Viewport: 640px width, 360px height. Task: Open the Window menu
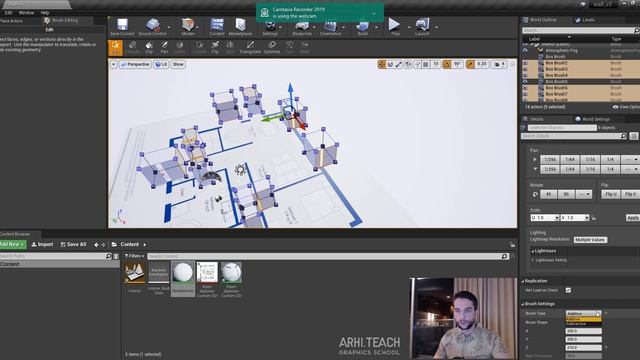27,13
